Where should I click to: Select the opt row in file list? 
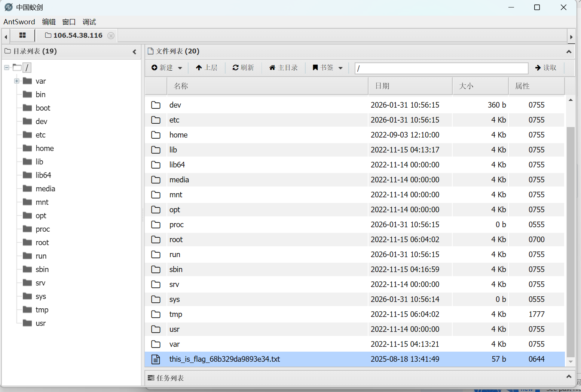click(355, 210)
